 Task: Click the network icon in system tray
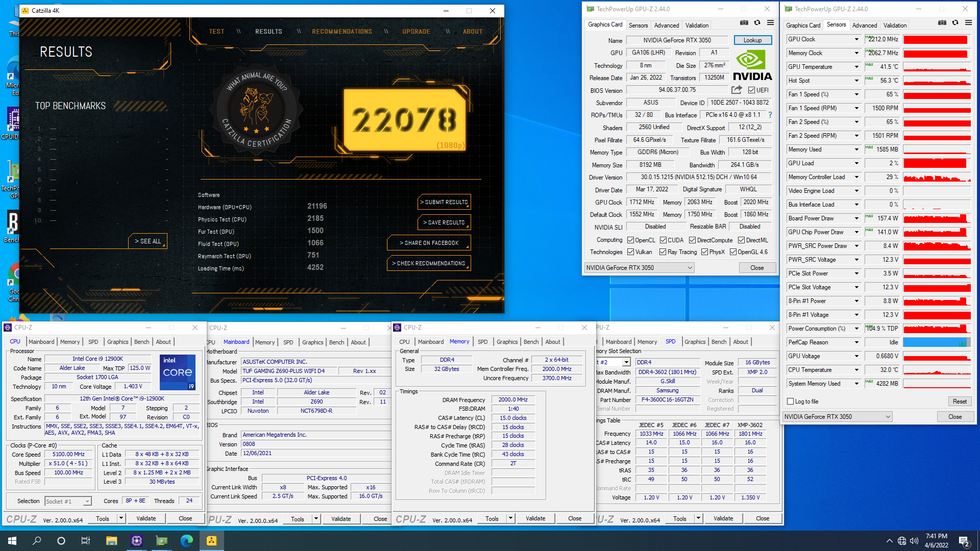(901, 541)
